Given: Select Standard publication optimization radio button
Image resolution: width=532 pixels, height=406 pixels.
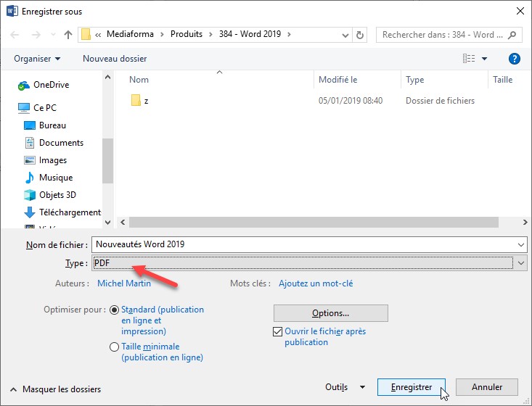Looking at the screenshot, I should 114,310.
